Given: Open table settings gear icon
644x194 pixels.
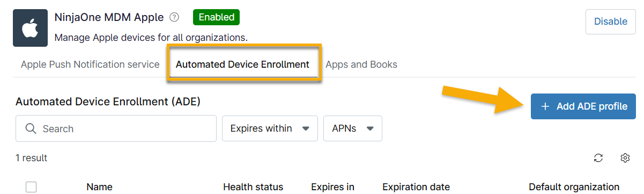Looking at the screenshot, I should tap(625, 158).
